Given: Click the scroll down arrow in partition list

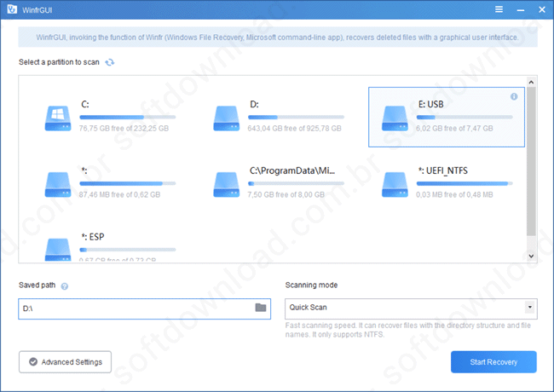Looking at the screenshot, I should tap(531, 256).
